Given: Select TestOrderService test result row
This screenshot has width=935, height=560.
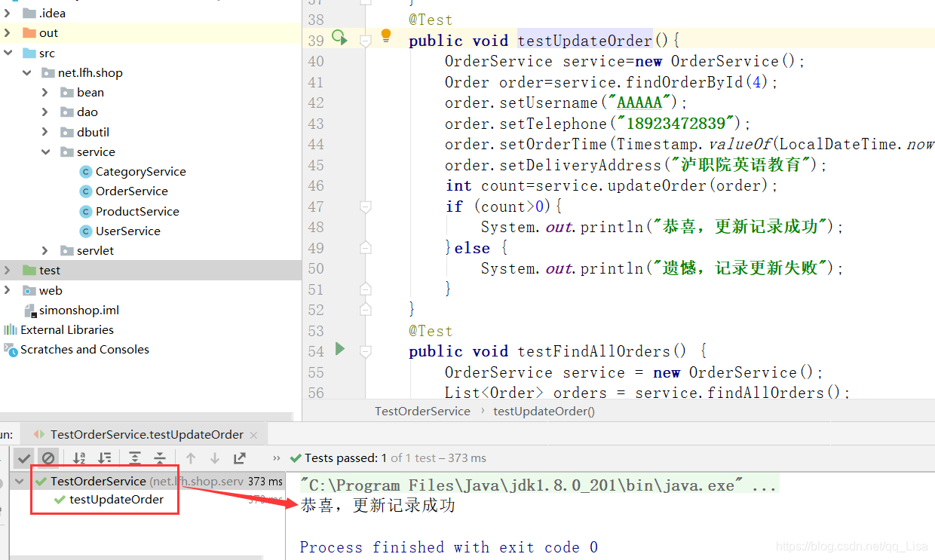Looking at the screenshot, I should tap(149, 481).
